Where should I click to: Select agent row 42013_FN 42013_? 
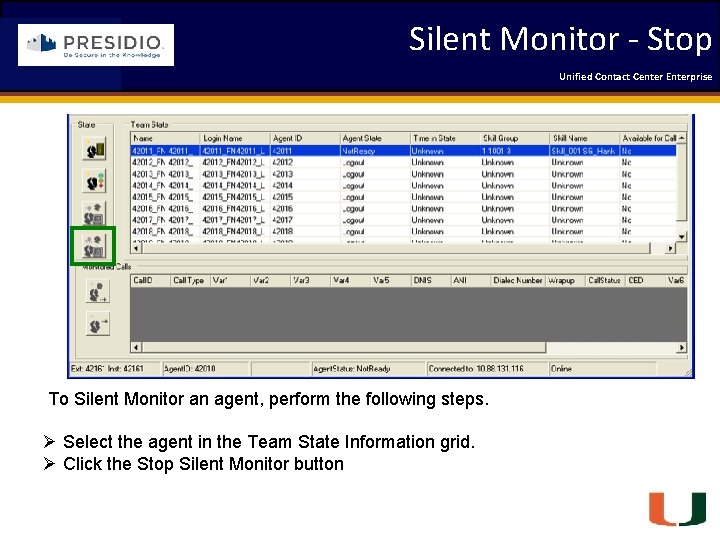[404, 174]
